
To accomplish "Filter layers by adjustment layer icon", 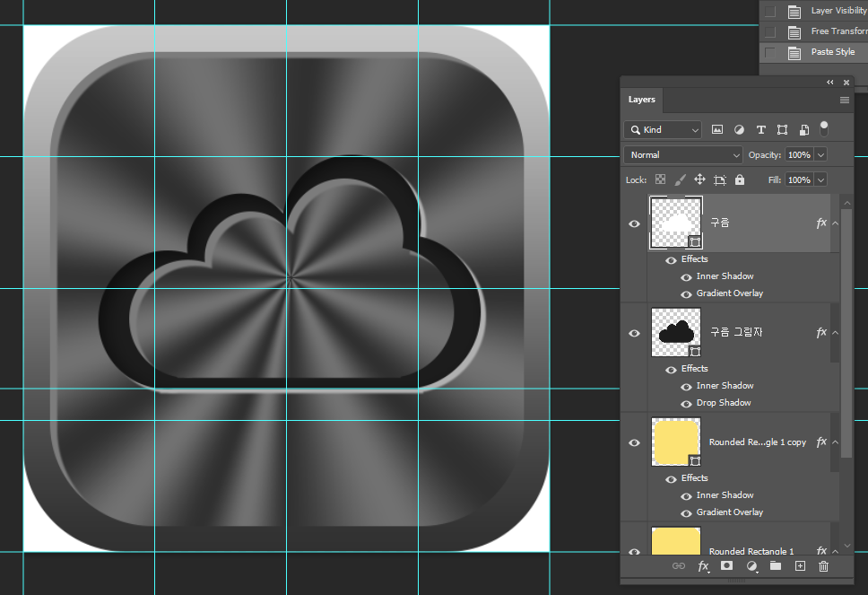I will [x=739, y=129].
